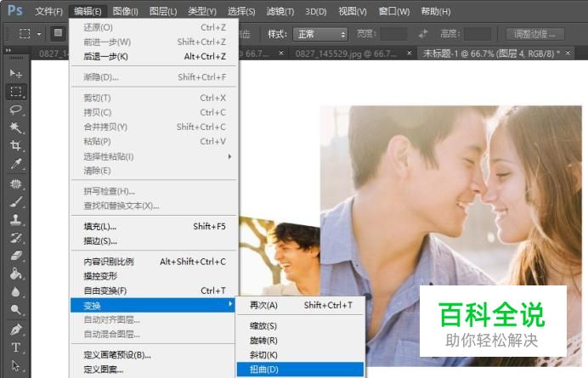Select the Rectangular Marquee tool in toolbox
Screen dimensions: 588x378
pyautogui.click(x=16, y=92)
